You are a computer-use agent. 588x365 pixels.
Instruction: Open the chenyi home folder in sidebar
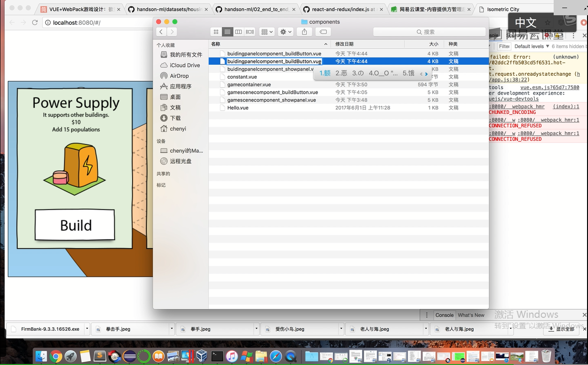(x=174, y=129)
